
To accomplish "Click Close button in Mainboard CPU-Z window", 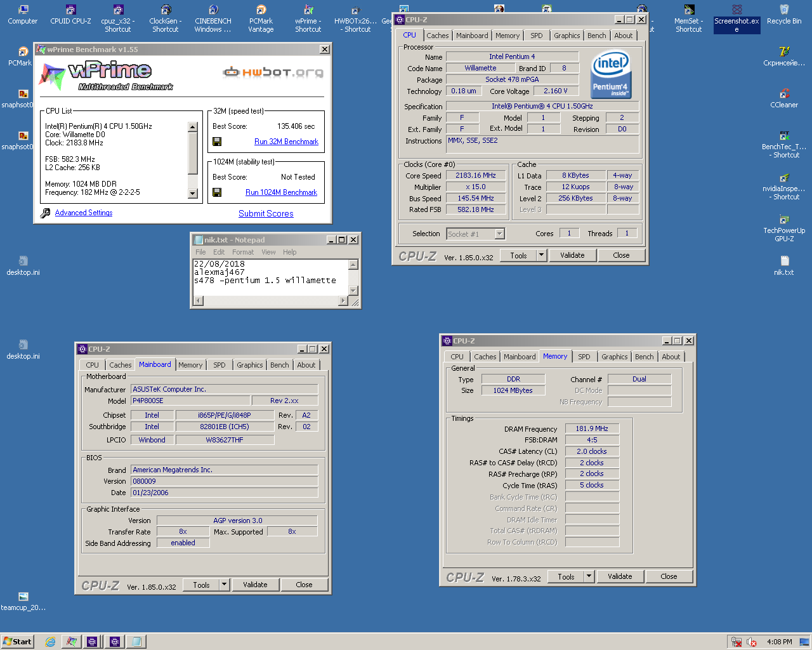I will [304, 585].
